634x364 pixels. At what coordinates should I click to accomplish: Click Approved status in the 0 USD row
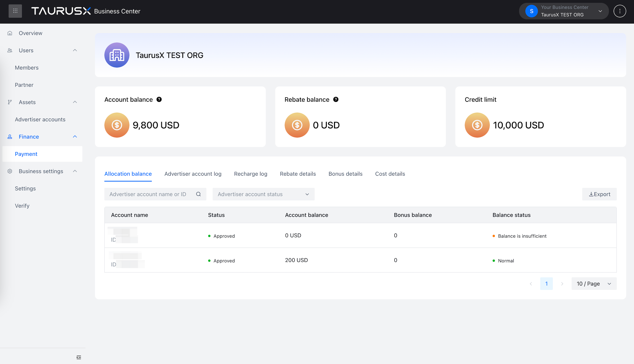click(221, 236)
